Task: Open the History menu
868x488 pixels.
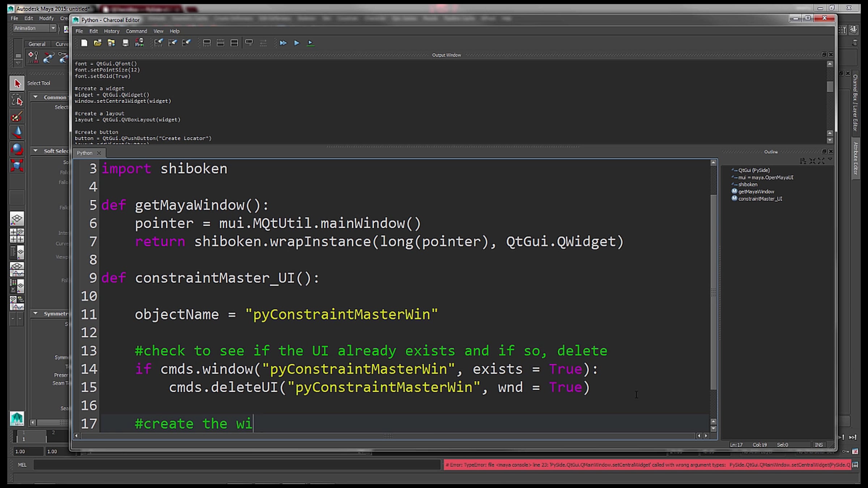Action: (x=112, y=31)
